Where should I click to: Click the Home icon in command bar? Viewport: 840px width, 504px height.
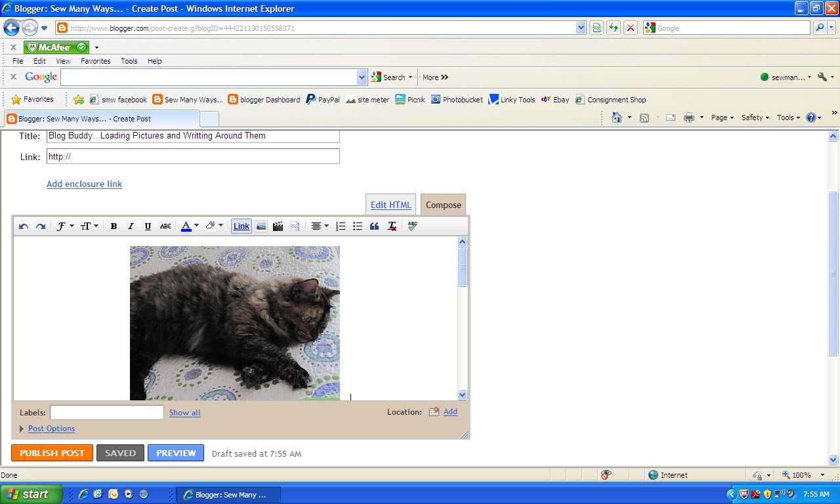pos(616,117)
